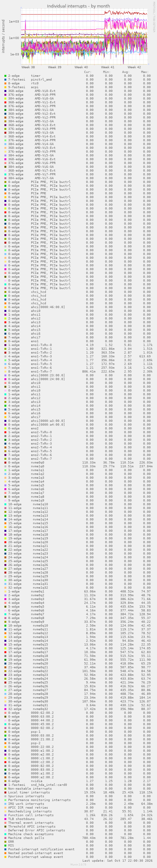Image resolution: width=157 pixels, height=868 pixels.
Task: Click the 'Week 40' x-axis label
Action: point(81,67)
